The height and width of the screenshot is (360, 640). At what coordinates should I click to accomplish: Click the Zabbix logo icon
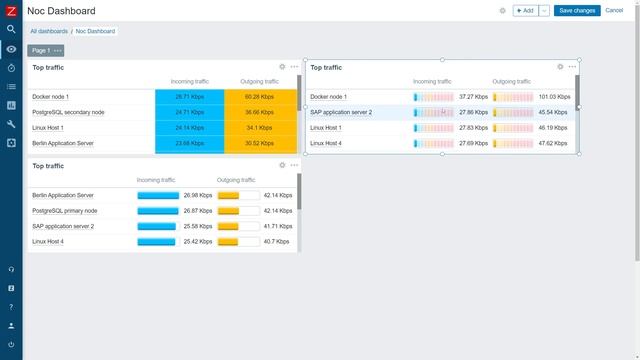pyautogui.click(x=11, y=11)
